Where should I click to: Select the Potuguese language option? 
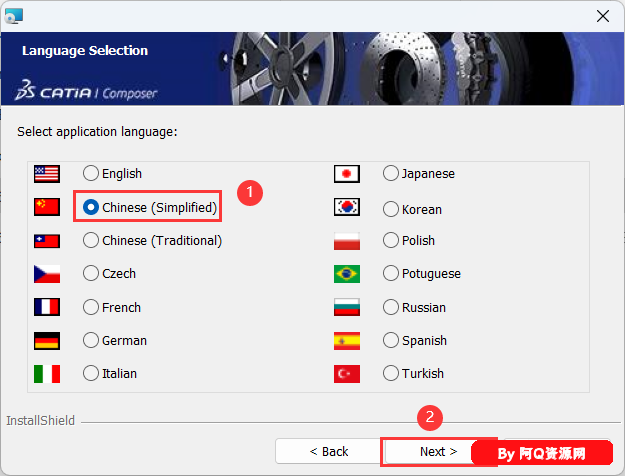point(391,273)
